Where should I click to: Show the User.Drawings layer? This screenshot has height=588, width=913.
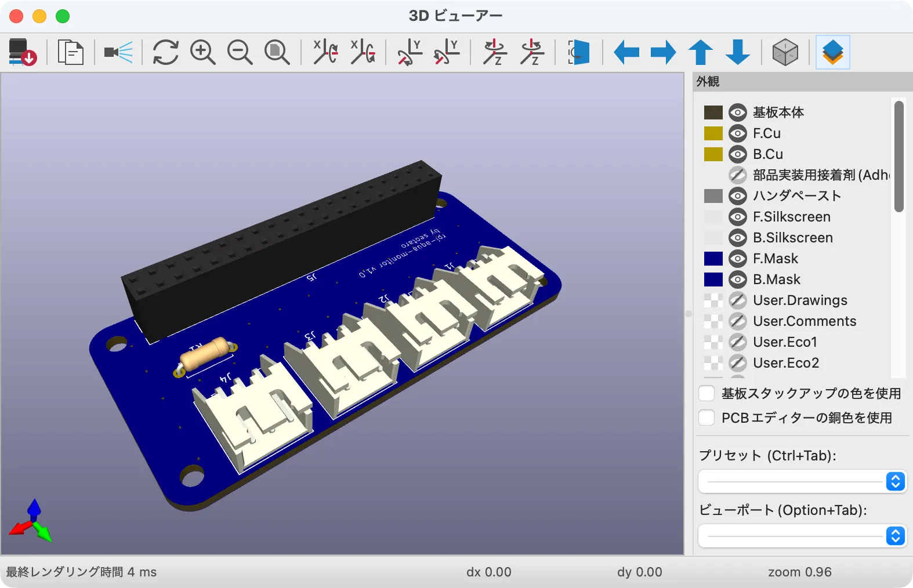pyautogui.click(x=737, y=300)
